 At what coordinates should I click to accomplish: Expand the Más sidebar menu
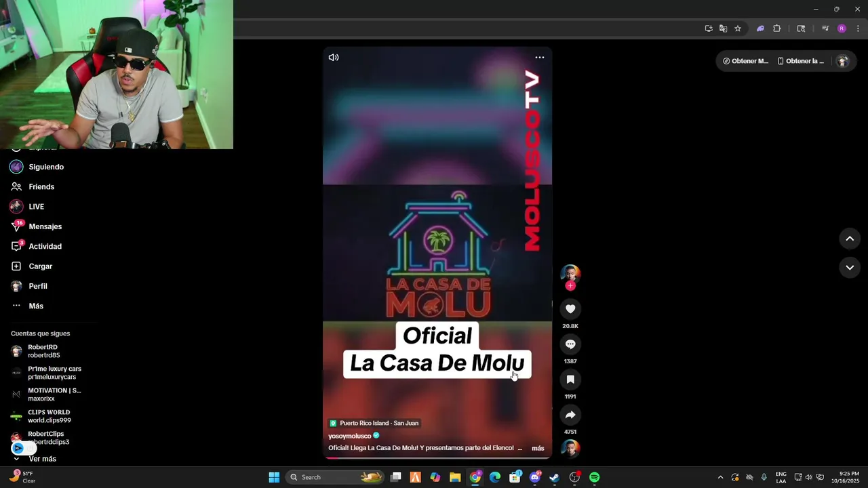pos(36,306)
